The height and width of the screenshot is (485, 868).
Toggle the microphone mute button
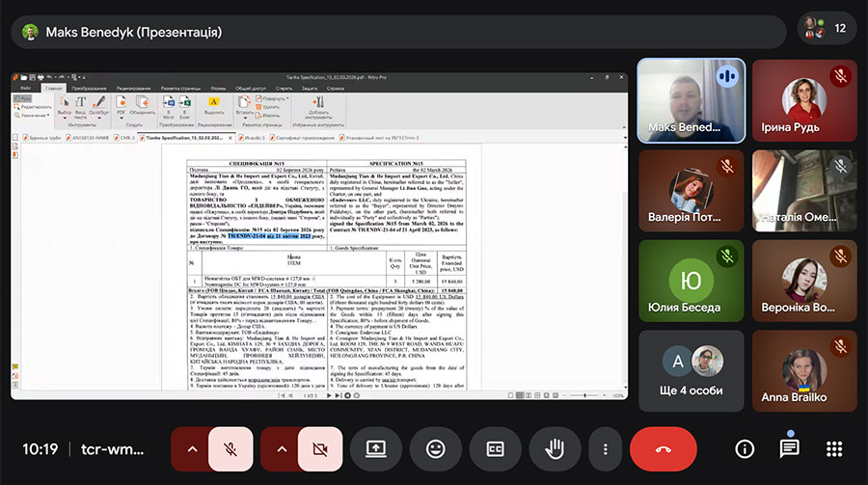point(231,449)
